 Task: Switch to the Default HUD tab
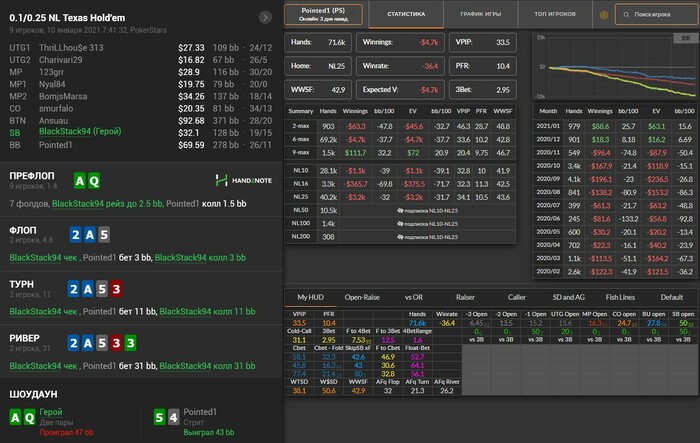coord(671,297)
